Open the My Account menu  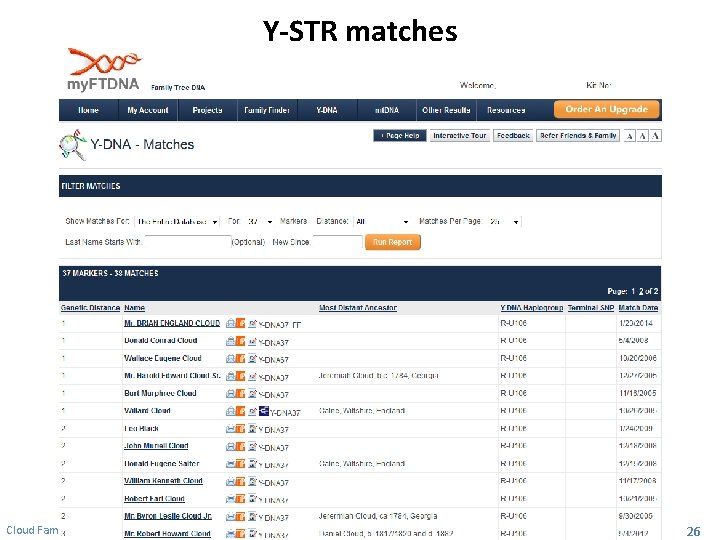point(148,110)
